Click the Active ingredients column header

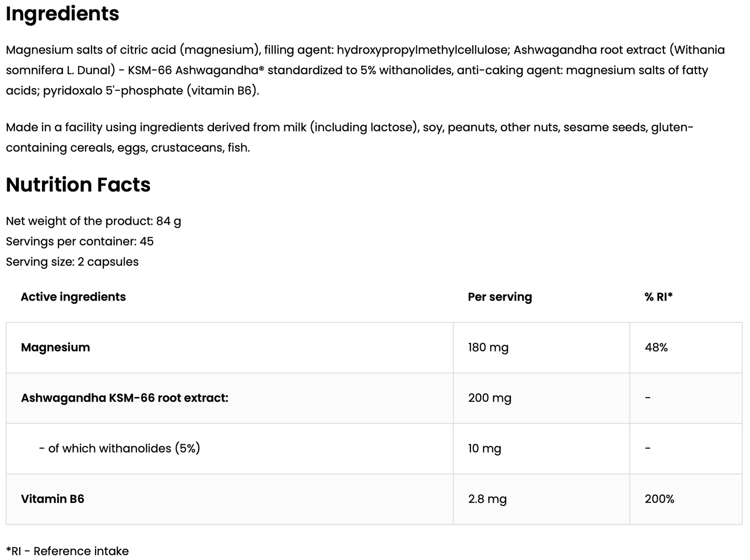73,297
